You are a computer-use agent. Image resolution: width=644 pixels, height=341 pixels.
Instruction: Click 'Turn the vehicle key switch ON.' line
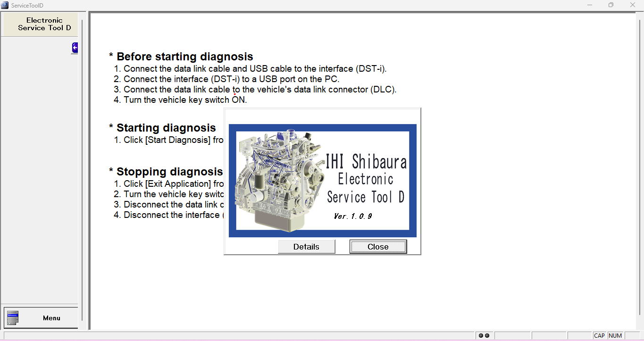180,100
